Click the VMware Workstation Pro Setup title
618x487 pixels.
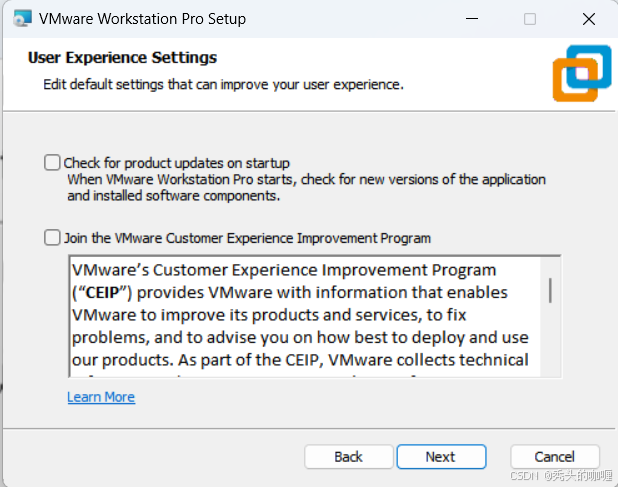point(142,19)
